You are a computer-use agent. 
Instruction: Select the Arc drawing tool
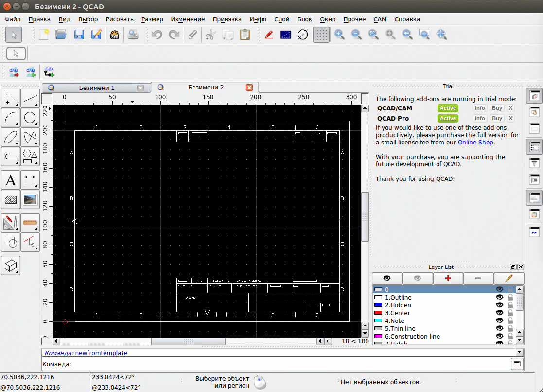point(11,118)
